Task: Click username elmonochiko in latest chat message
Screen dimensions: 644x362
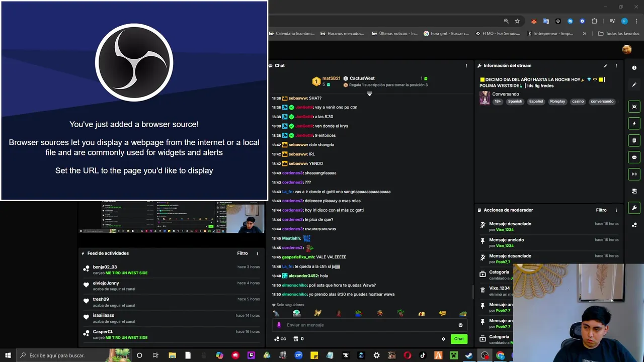Action: [294, 295]
